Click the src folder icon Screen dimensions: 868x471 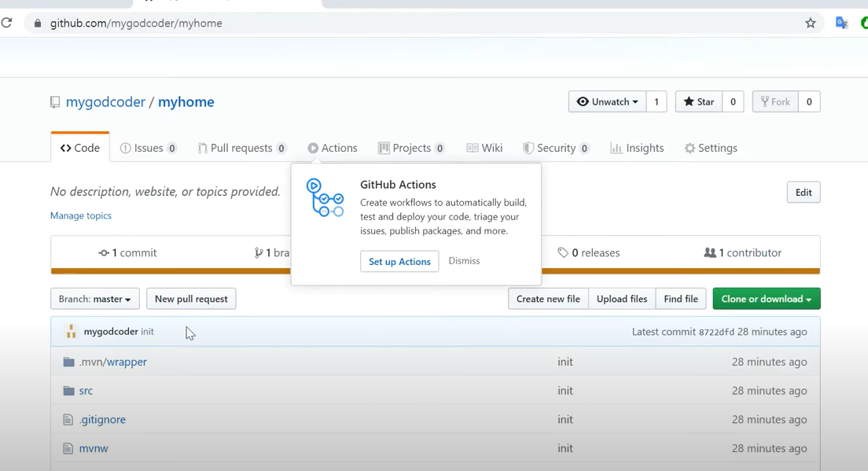click(68, 391)
